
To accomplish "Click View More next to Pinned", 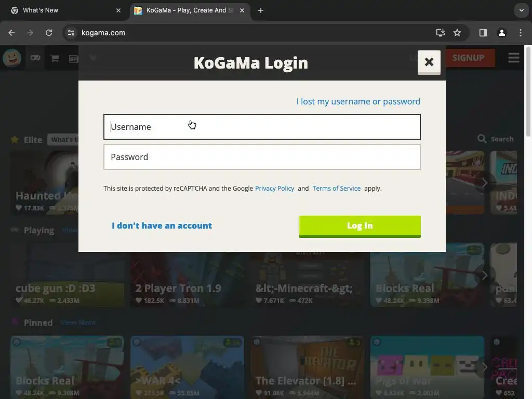I will pos(78,323).
